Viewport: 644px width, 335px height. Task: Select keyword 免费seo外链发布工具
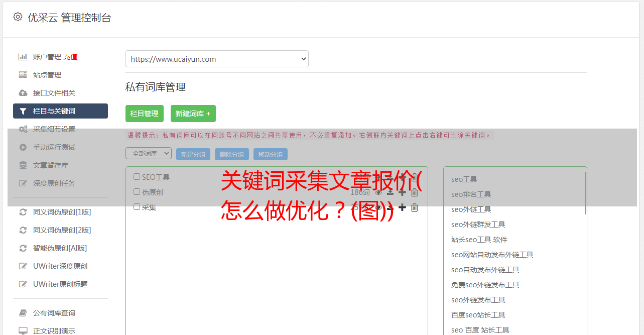pos(485,285)
